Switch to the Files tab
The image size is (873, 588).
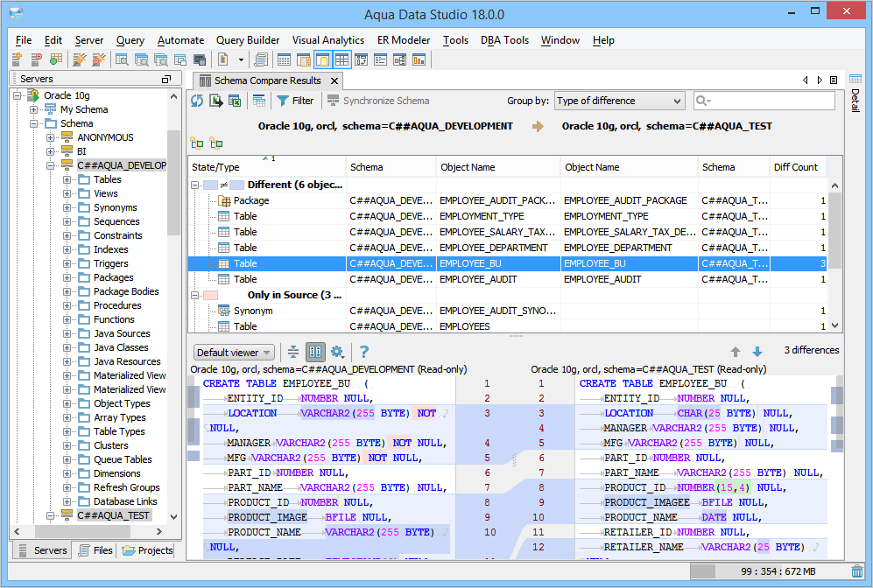[x=95, y=550]
